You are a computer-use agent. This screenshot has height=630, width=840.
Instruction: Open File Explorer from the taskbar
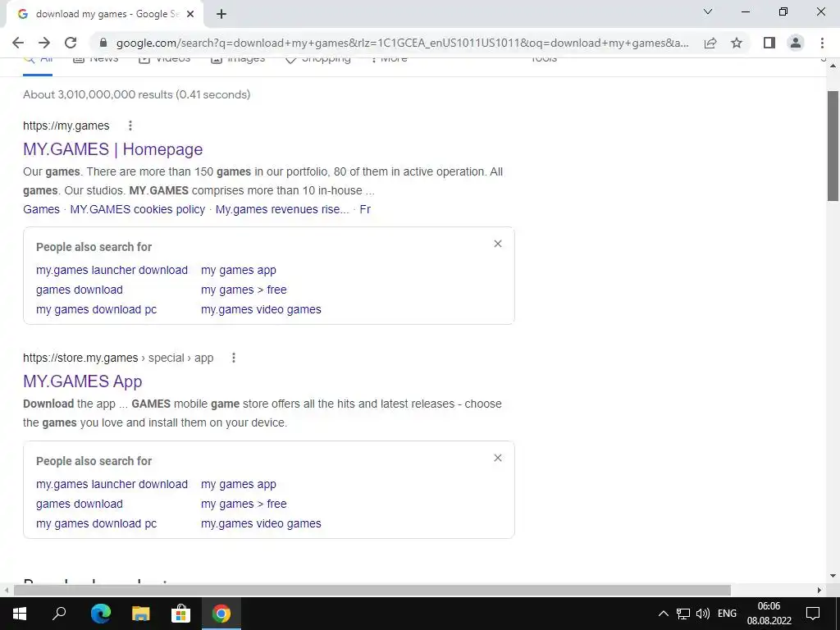point(141,614)
